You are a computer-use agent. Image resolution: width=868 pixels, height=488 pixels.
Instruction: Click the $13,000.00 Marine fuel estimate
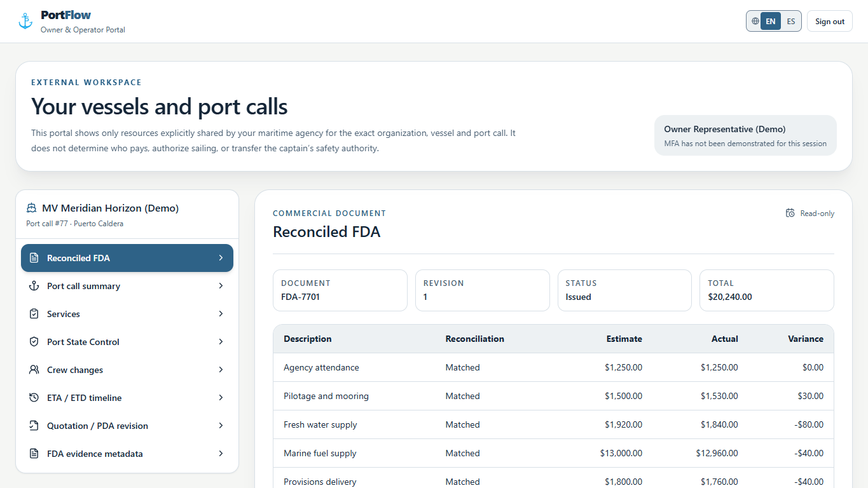621,453
